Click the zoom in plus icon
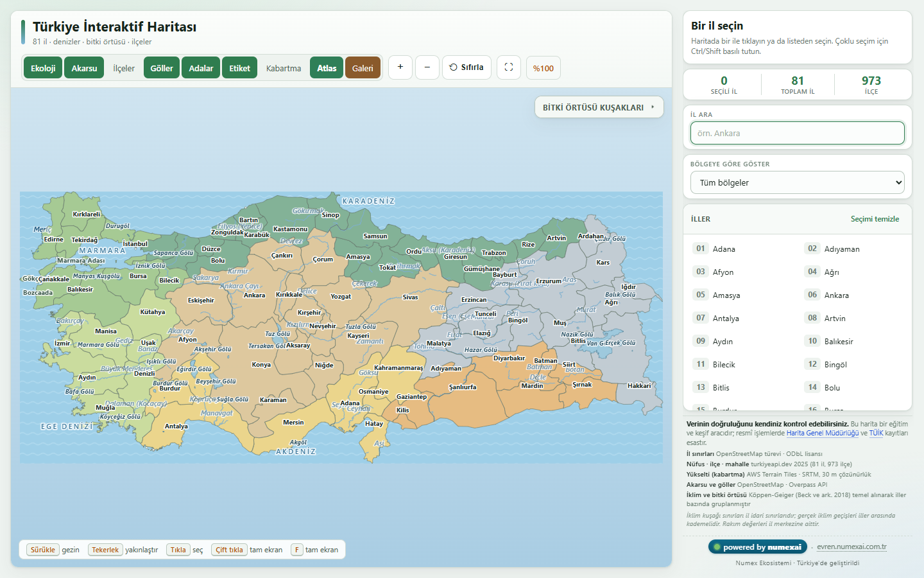The width and height of the screenshot is (924, 578). tap(400, 67)
